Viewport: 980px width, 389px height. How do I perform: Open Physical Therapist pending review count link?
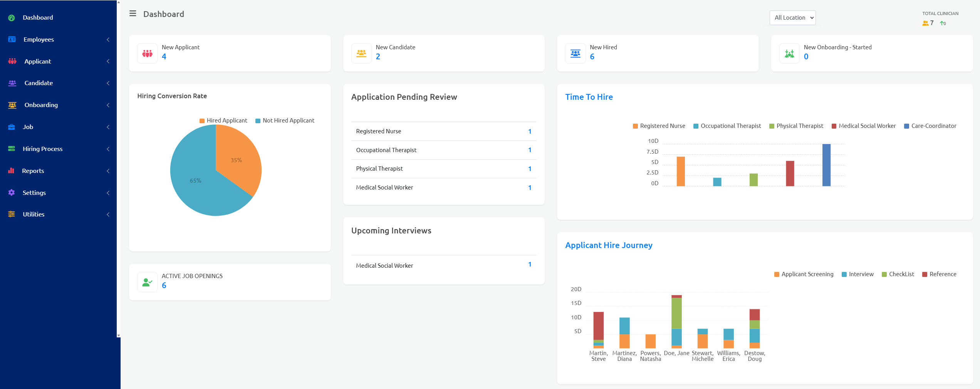530,169
